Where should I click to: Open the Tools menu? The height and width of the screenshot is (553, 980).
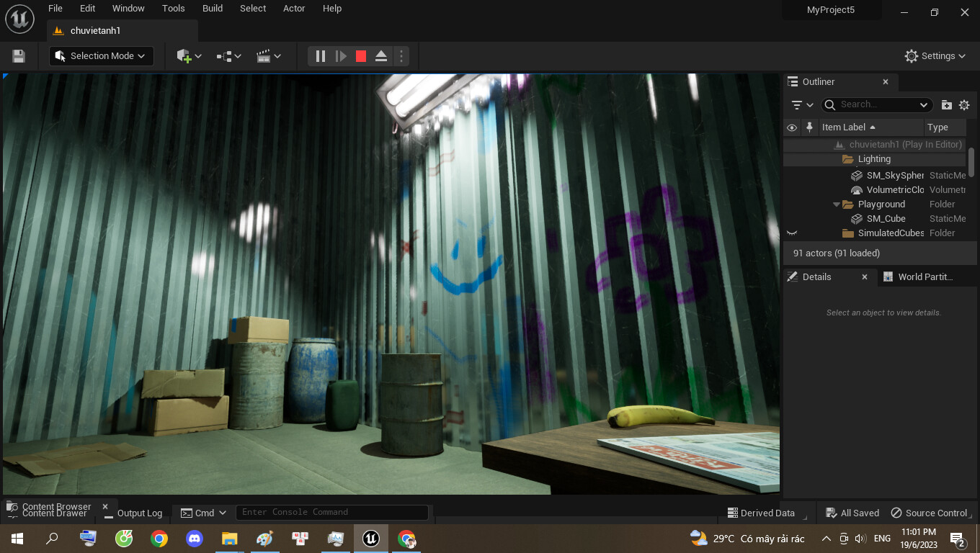click(173, 9)
